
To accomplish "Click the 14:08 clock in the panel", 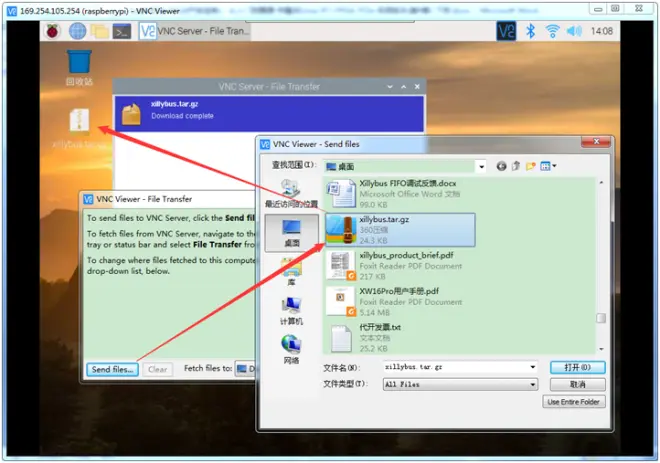I will 601,31.
